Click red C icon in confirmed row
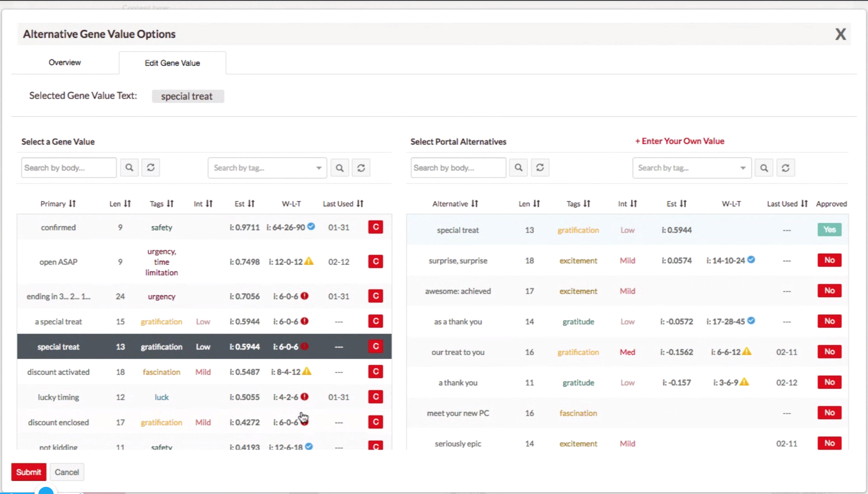 pos(376,227)
